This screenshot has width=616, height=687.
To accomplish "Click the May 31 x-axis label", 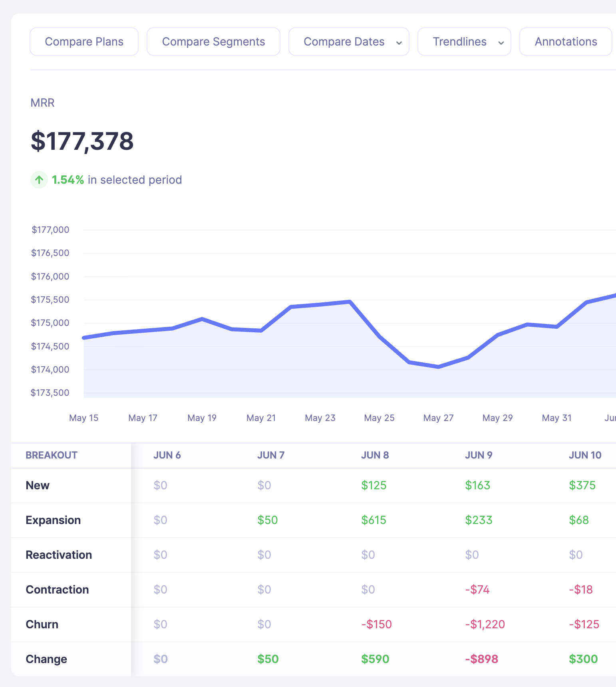I will (556, 418).
